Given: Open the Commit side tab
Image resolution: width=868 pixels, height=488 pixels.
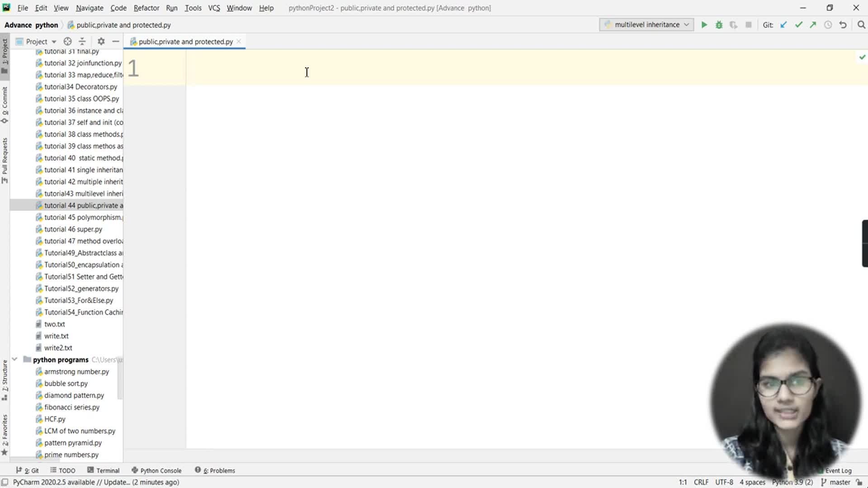Looking at the screenshot, I should coord(5,105).
